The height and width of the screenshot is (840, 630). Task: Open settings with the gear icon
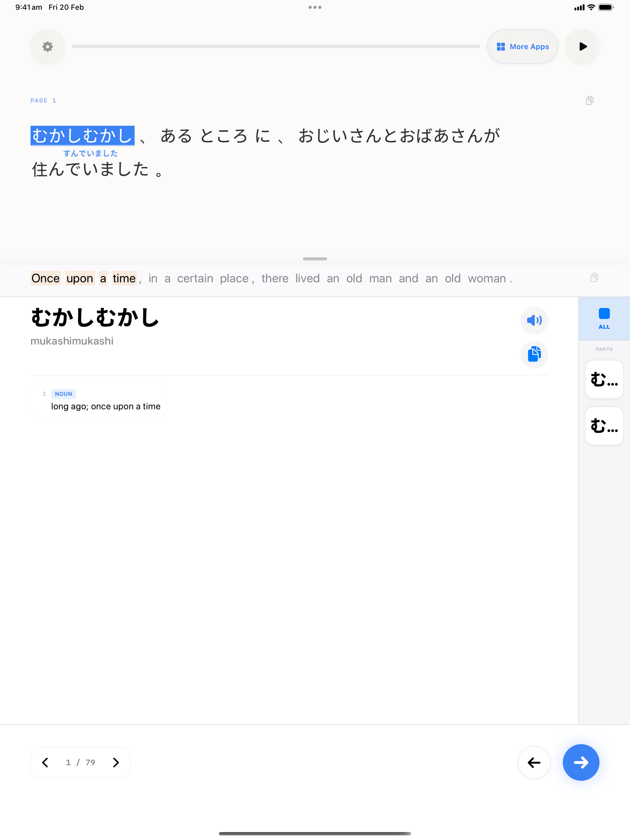pos(48,47)
